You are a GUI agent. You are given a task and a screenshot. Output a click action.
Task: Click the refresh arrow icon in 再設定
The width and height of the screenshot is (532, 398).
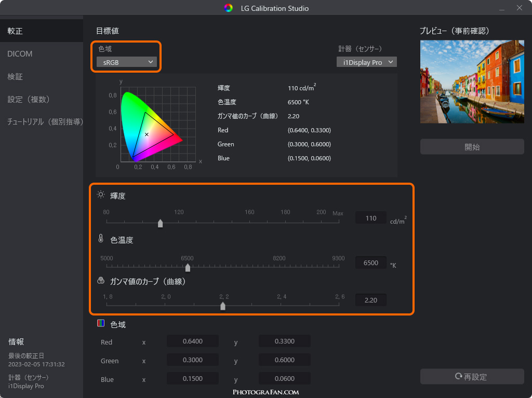[x=458, y=376]
